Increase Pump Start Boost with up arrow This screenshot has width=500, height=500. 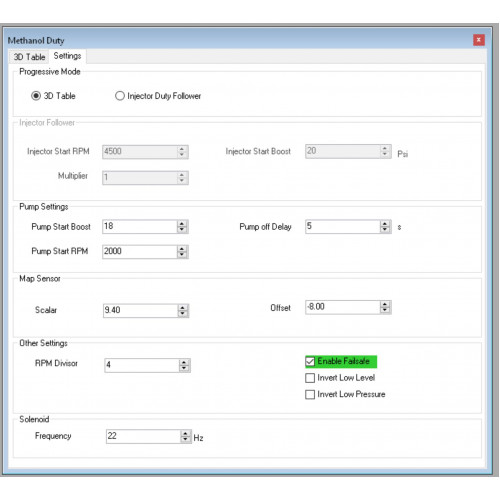click(182, 223)
